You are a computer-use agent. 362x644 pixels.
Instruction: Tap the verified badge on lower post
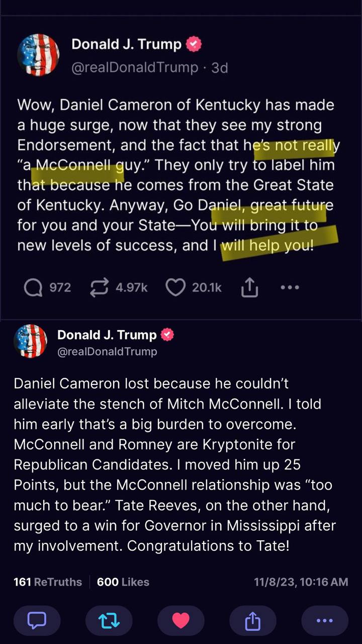coord(167,335)
